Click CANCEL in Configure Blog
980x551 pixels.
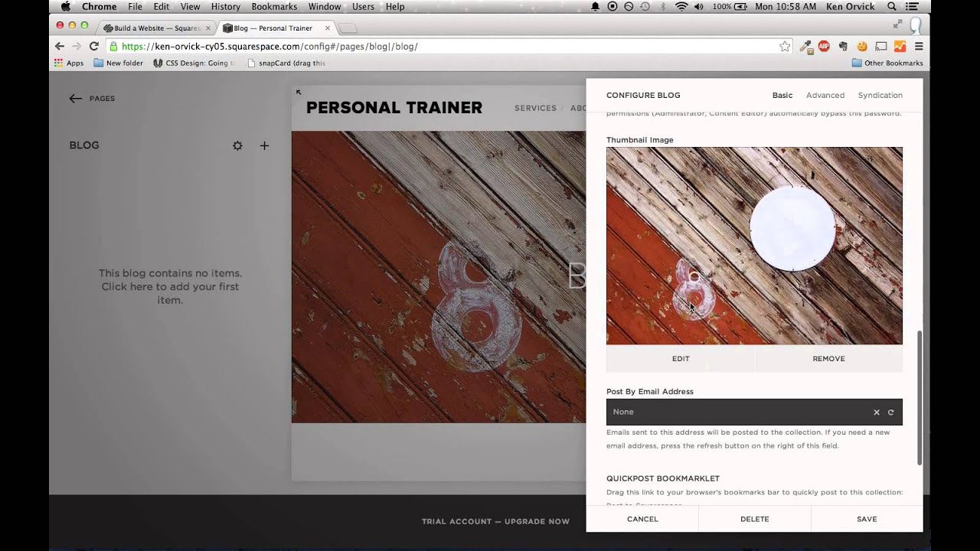click(x=642, y=519)
